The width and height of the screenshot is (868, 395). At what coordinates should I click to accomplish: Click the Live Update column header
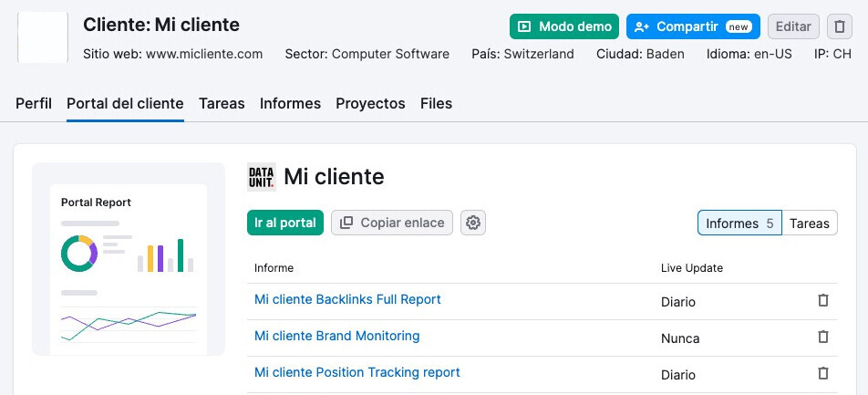click(x=692, y=268)
